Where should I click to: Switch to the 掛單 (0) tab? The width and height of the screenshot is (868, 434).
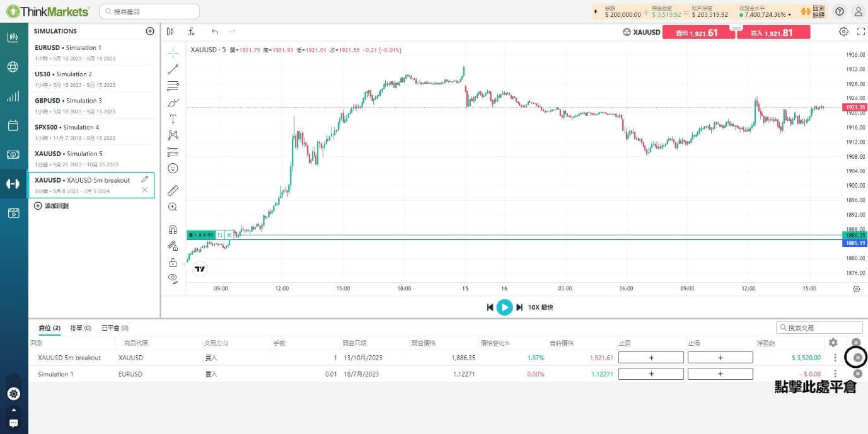81,328
